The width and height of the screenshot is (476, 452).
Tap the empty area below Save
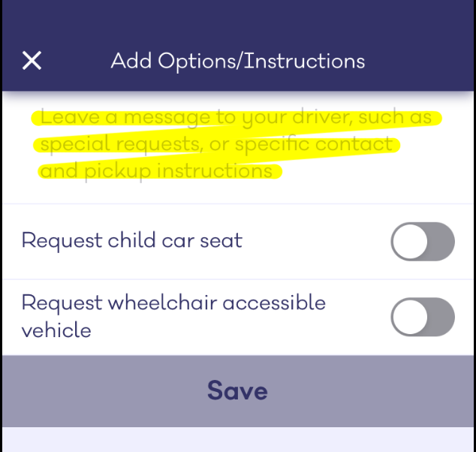click(238, 439)
